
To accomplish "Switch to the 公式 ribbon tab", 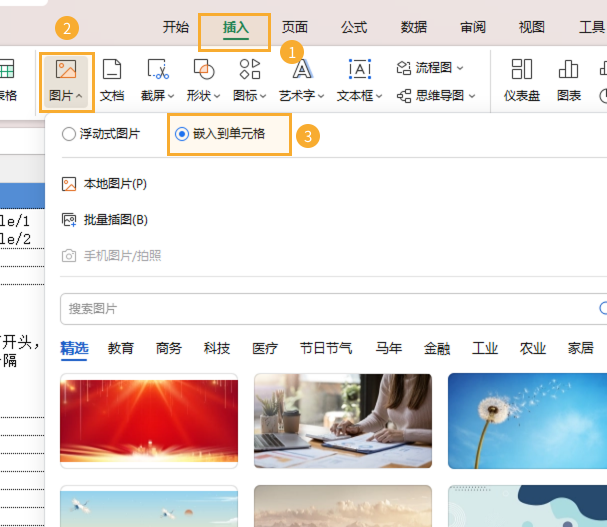I will pyautogui.click(x=354, y=27).
